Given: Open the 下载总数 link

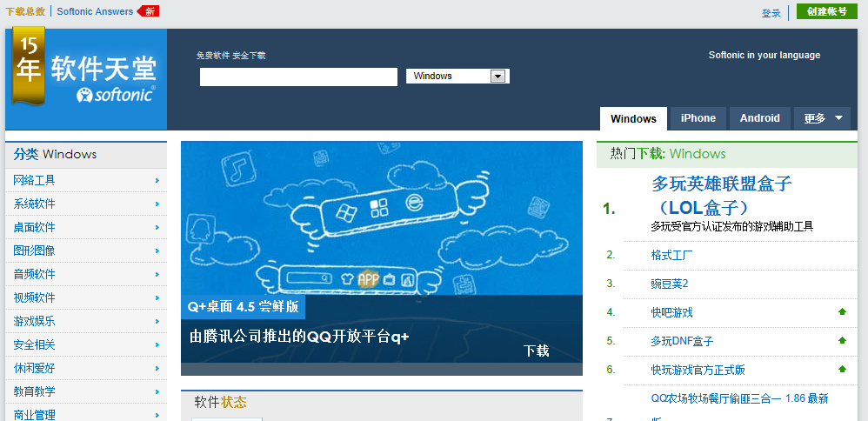Looking at the screenshot, I should (x=25, y=11).
